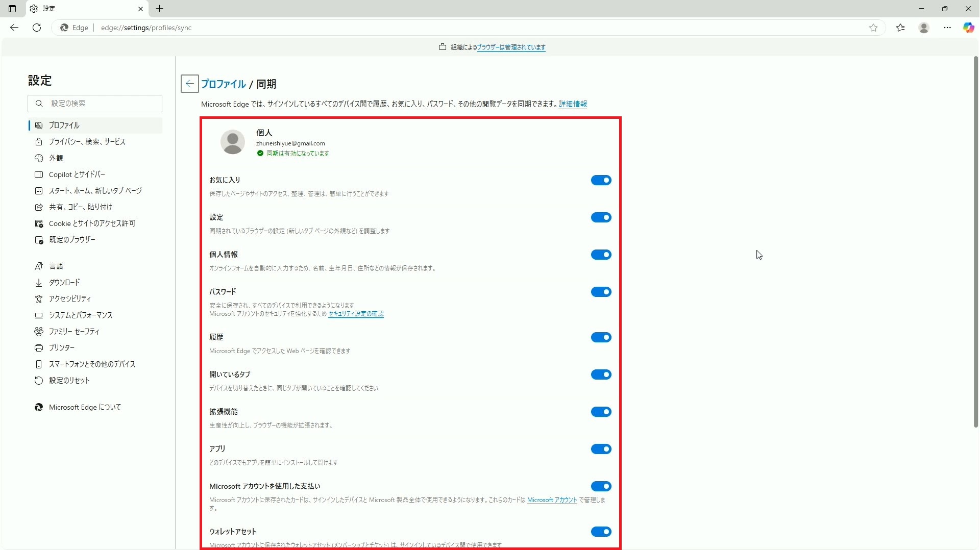This screenshot has height=550, width=980.
Task: Turn off お気に入り sync toggle
Action: click(x=601, y=180)
